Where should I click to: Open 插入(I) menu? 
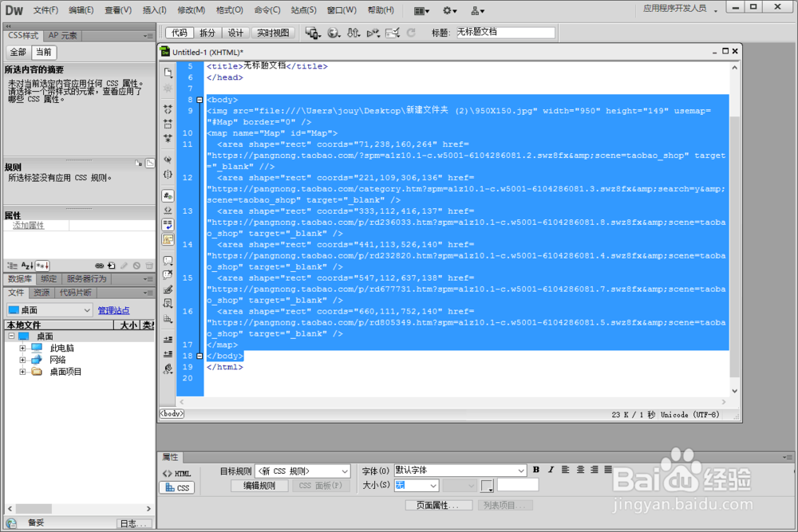pos(154,10)
